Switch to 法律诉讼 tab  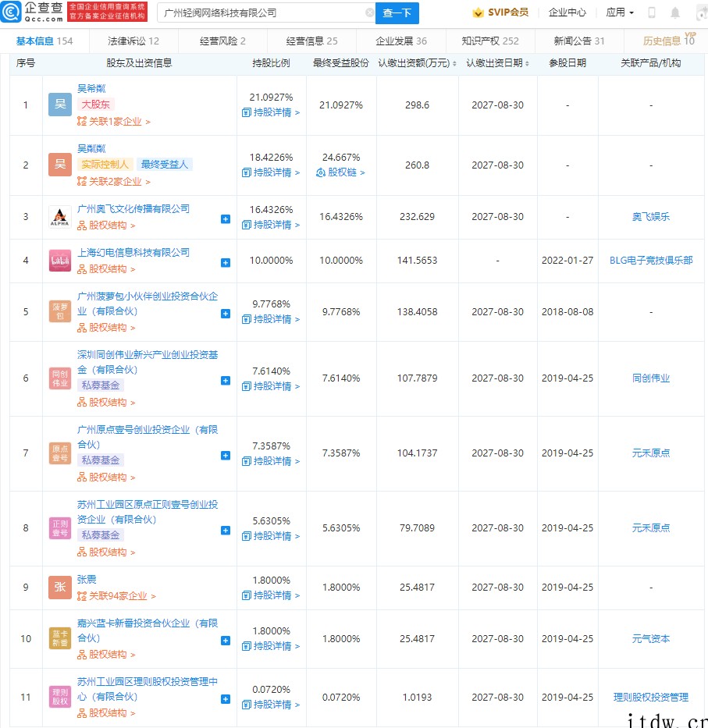coord(133,41)
